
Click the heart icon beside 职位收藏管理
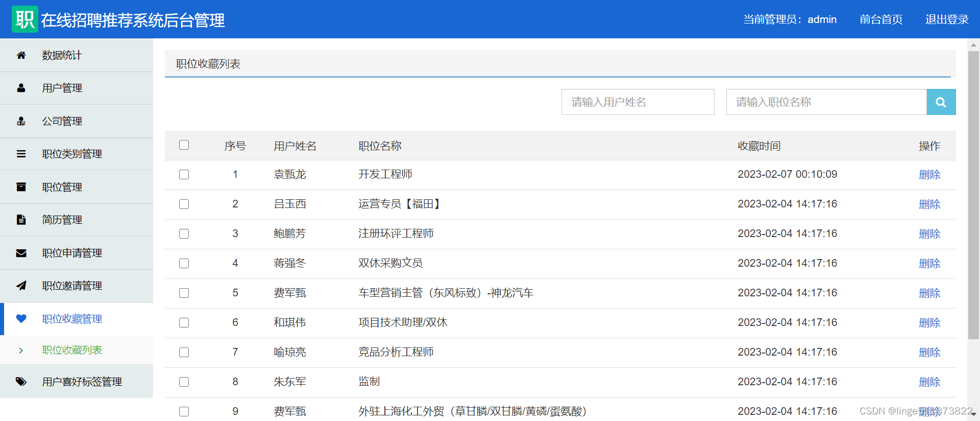coord(21,319)
